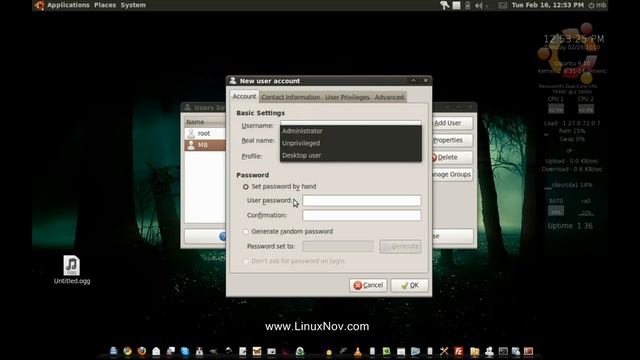Launch Firefox from the dock

coord(142,351)
